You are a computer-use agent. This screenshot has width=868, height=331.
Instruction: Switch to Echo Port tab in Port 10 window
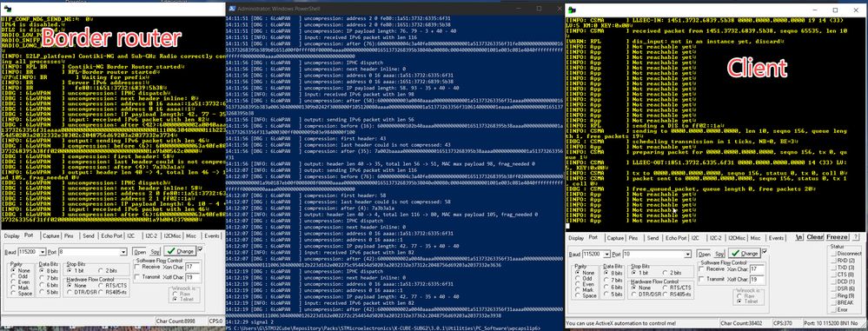pyautogui.click(x=675, y=238)
